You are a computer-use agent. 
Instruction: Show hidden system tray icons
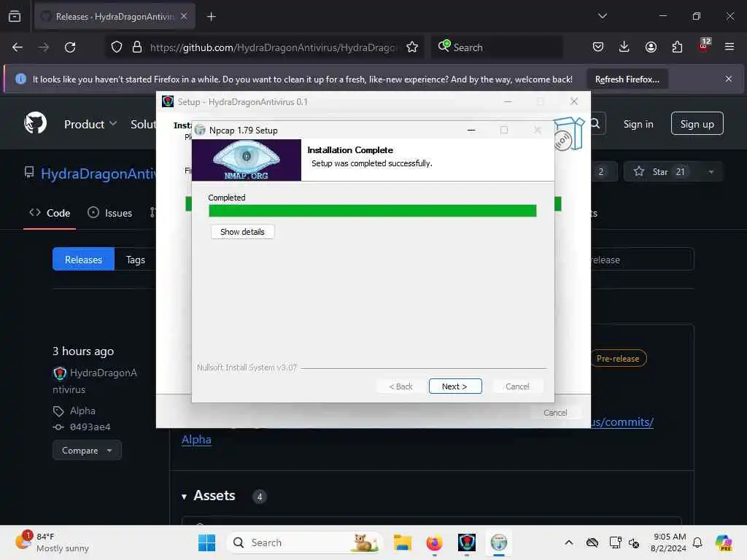pyautogui.click(x=569, y=542)
